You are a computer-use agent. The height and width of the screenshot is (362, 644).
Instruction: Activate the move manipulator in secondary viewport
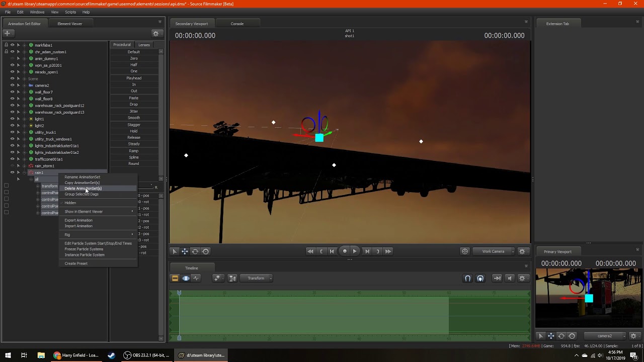pyautogui.click(x=185, y=251)
